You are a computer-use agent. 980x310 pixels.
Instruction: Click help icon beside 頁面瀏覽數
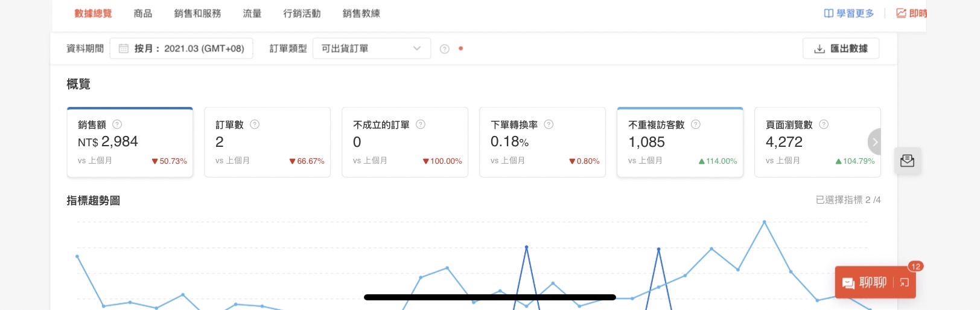824,124
